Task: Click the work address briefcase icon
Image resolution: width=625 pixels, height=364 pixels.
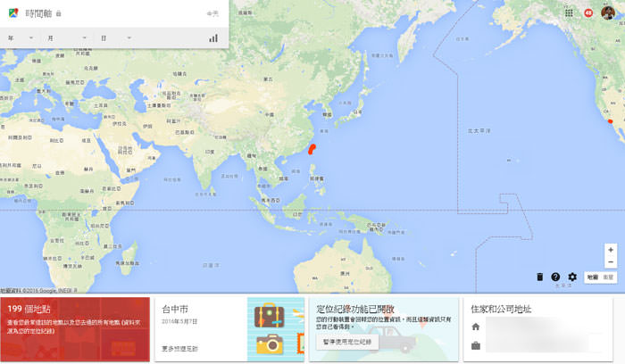Action: [476, 345]
